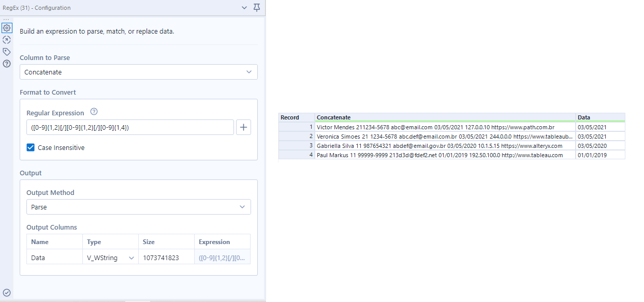Click the Regular Expression input field
Screen dimensions: 644x302
click(x=130, y=127)
